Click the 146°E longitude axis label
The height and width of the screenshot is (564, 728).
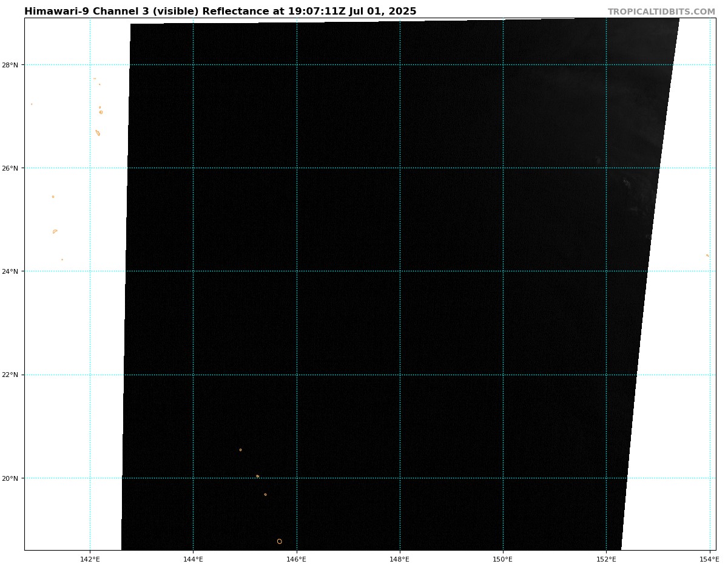(296, 559)
